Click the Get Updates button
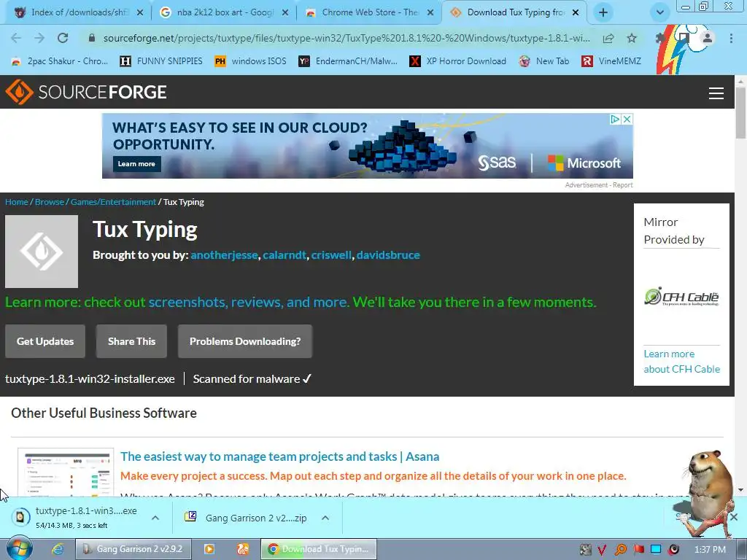747x560 pixels. pos(45,341)
